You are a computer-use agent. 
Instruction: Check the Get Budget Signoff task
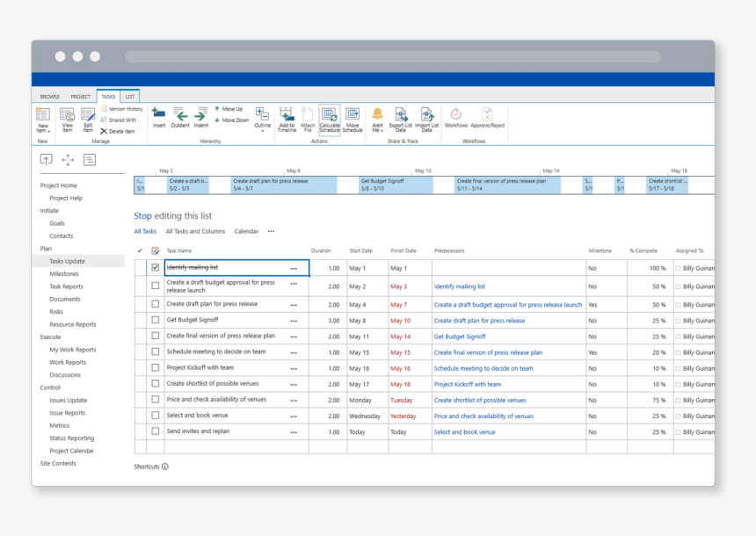[156, 320]
